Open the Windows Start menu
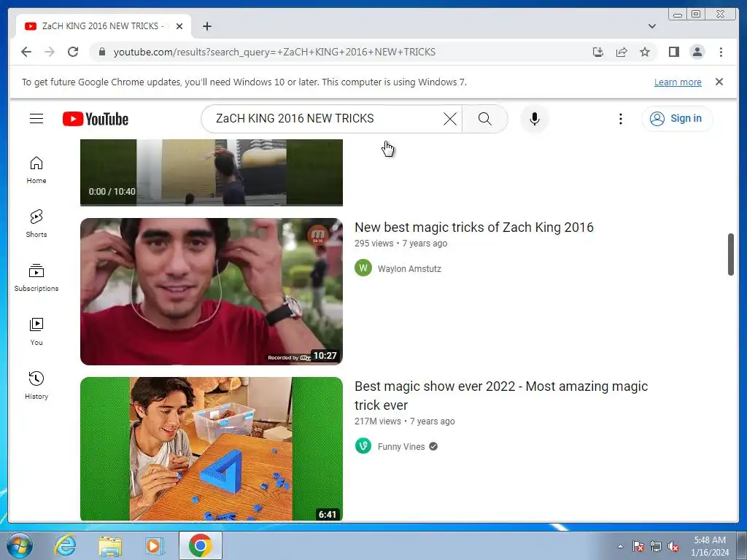This screenshot has width=747, height=560. click(20, 545)
